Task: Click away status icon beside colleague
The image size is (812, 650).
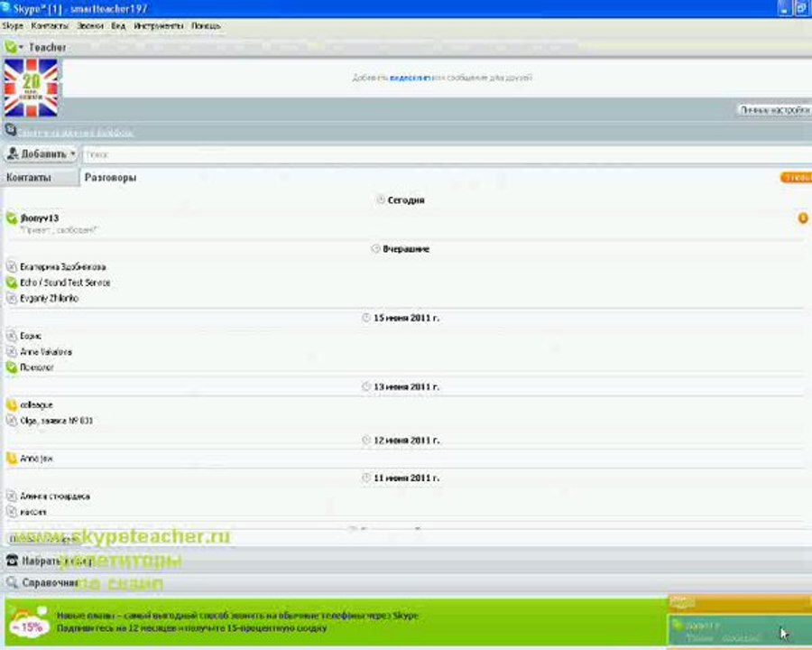Action: pyautogui.click(x=12, y=404)
